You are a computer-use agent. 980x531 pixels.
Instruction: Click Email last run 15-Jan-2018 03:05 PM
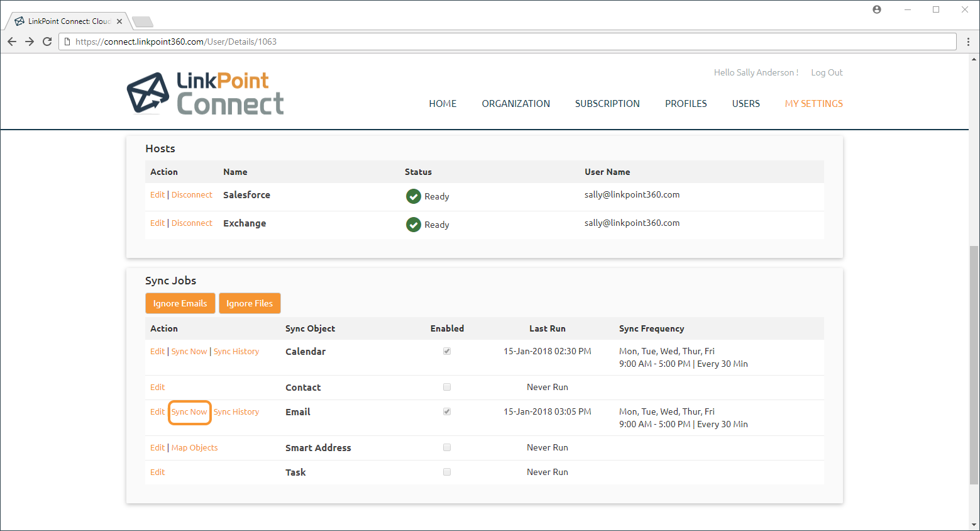[x=548, y=411]
